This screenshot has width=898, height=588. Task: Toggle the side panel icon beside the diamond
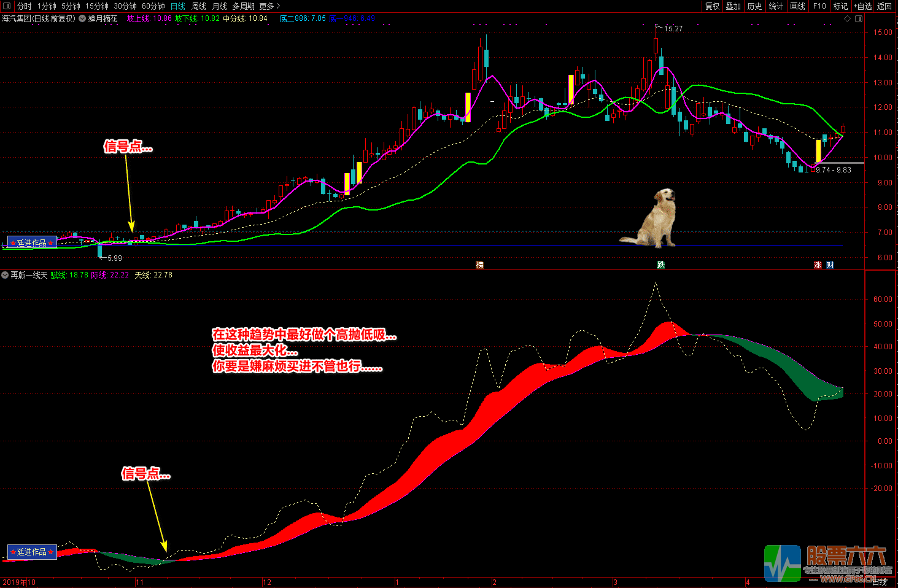point(859,18)
